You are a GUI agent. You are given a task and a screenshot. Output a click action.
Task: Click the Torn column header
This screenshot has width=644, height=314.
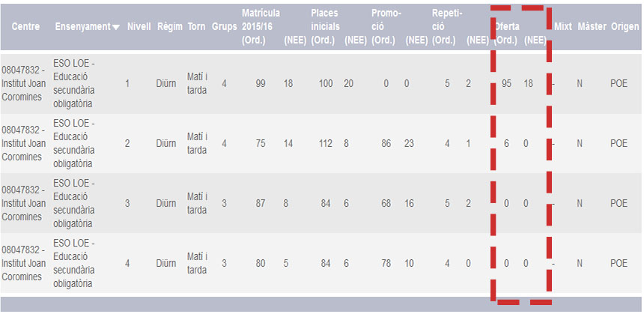pos(196,27)
